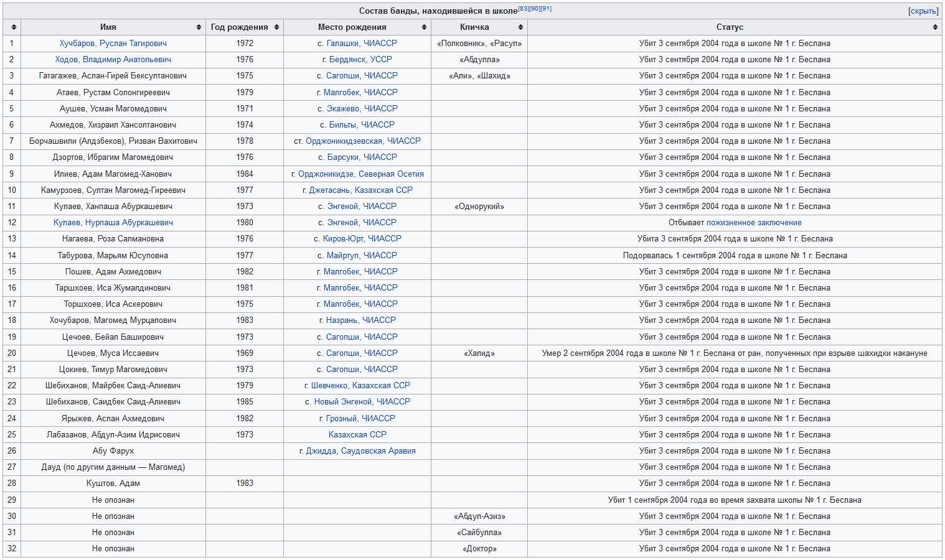This screenshot has width=945, height=560.
Task: Select name Нагаева, Роза Салмановна
Action: pos(113,239)
